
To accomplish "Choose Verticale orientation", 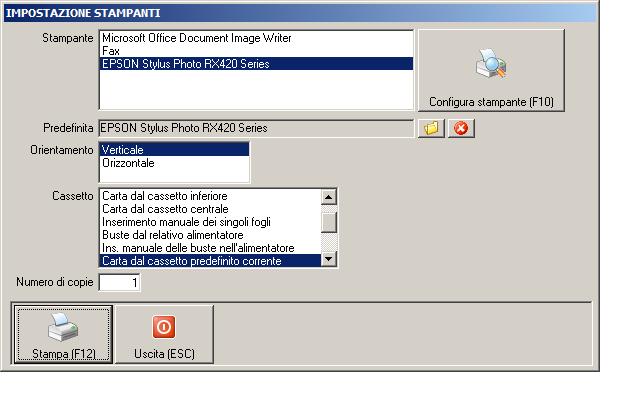I will coord(174,150).
